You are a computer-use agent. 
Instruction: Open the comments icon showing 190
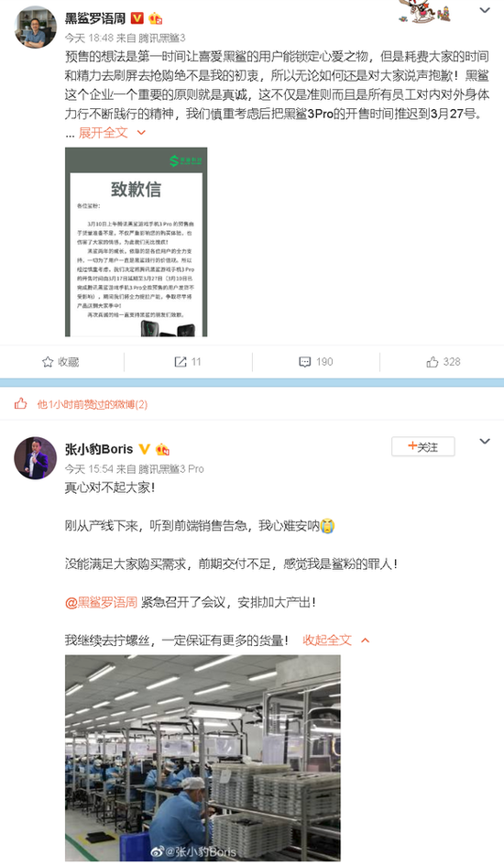[316, 362]
